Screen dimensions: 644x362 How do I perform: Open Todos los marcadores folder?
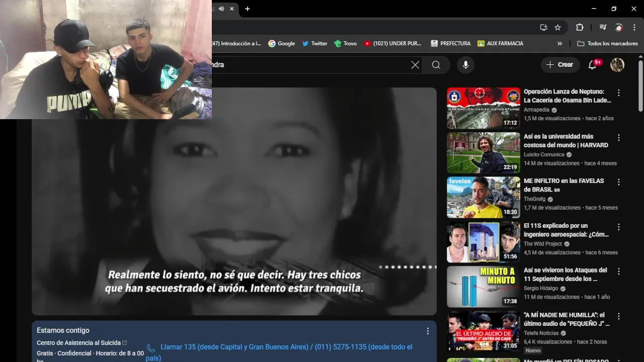click(x=607, y=44)
